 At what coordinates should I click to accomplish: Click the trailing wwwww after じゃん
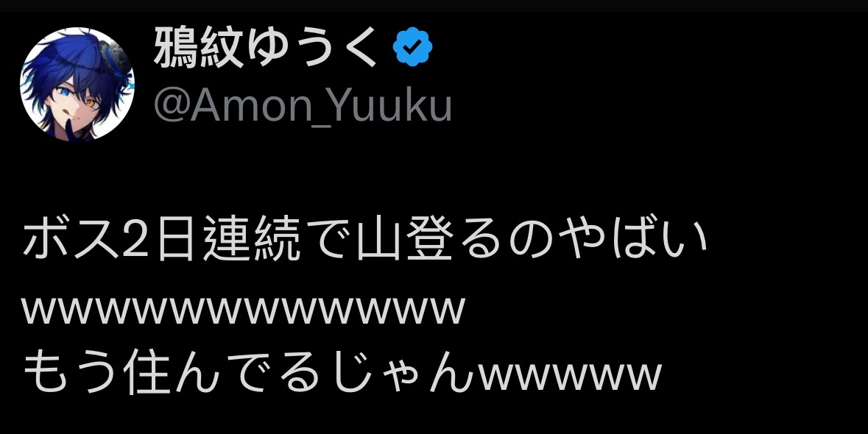(570, 376)
